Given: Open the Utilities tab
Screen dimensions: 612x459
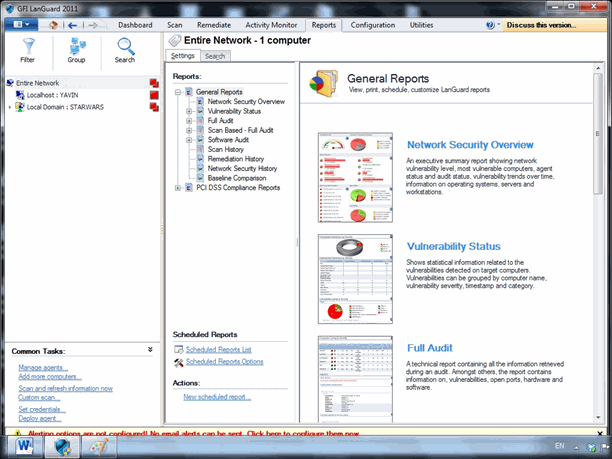Looking at the screenshot, I should point(421,25).
